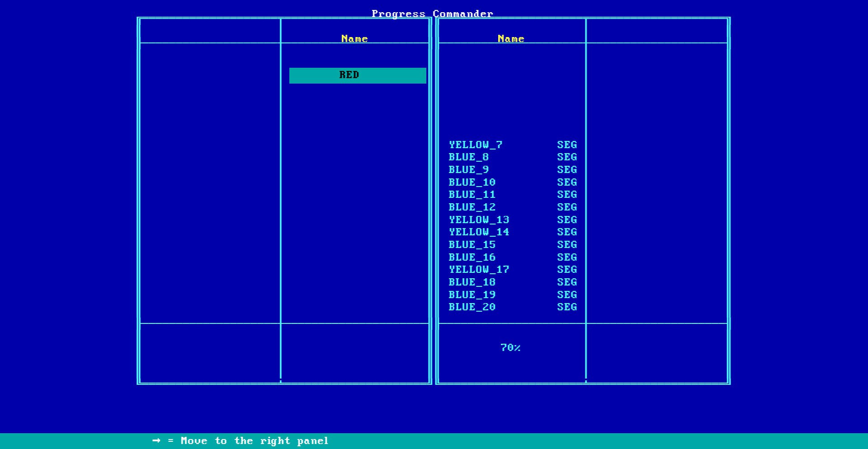
Task: Click the right panel Name column header
Action: pyautogui.click(x=511, y=39)
